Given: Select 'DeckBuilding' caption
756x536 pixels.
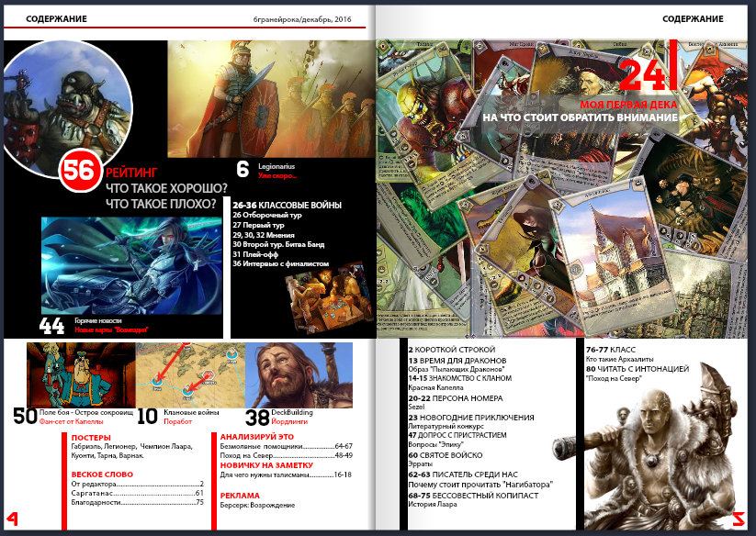Looking at the screenshot, I should 292,412.
